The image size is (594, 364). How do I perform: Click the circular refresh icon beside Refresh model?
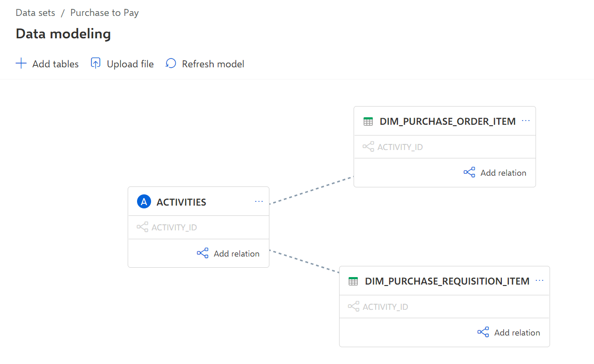click(171, 64)
